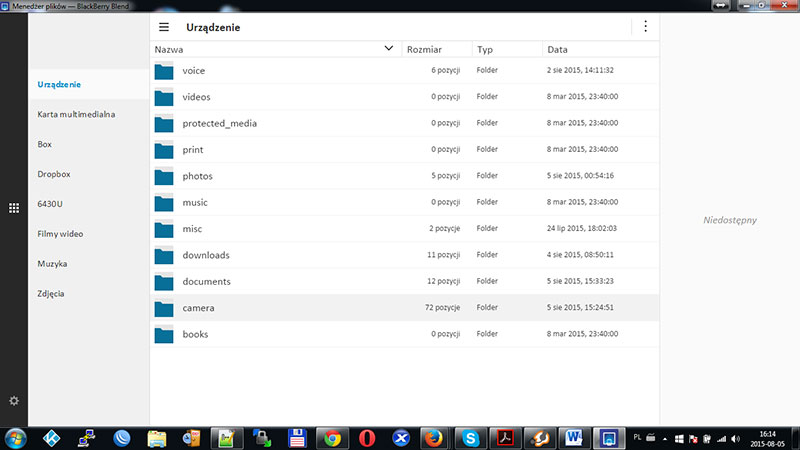Click the protected_media folder icon
The height and width of the screenshot is (450, 800).
coord(164,124)
